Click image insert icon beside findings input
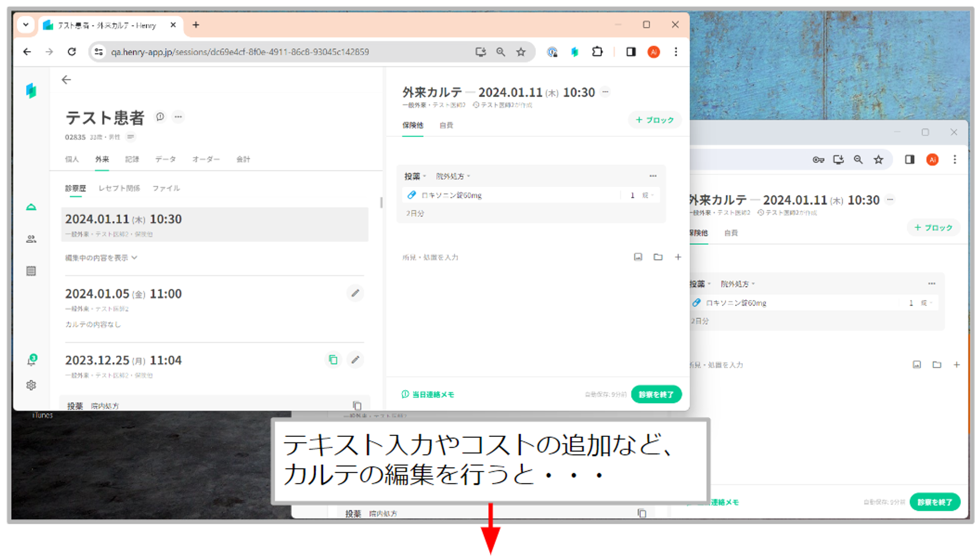Screen dimensions: 980x559 [x=638, y=257]
